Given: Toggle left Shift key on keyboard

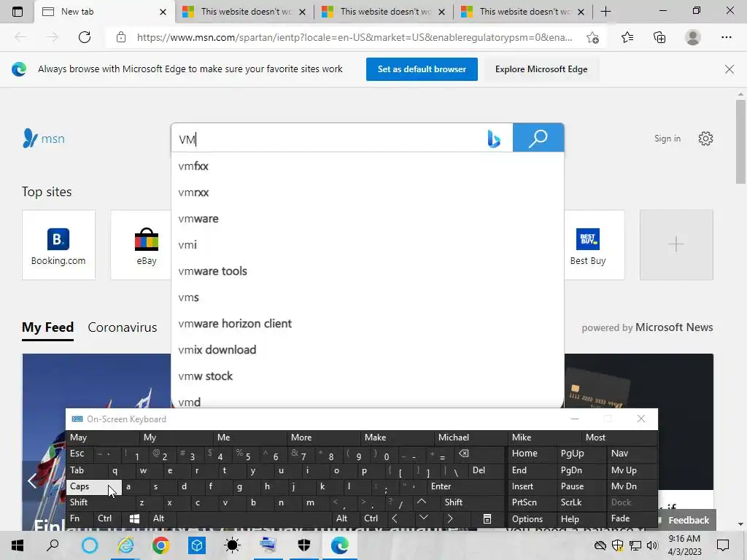Looking at the screenshot, I should (x=100, y=502).
